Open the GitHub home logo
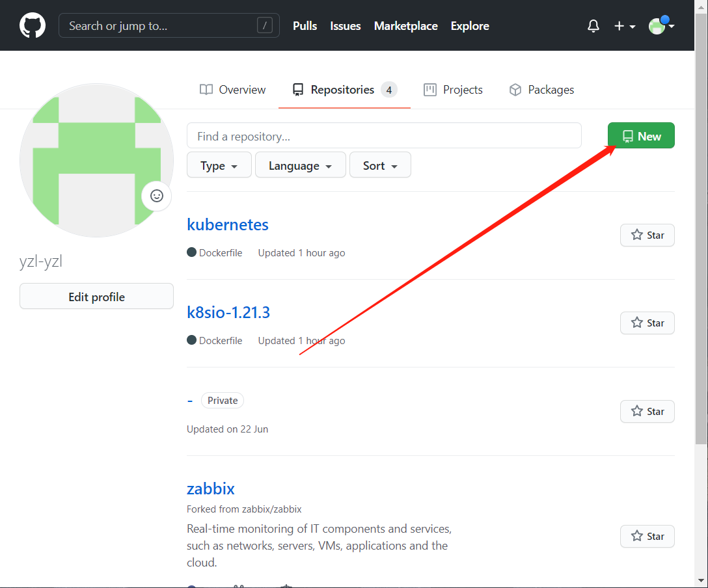Viewport: 708px width, 588px height. click(33, 25)
